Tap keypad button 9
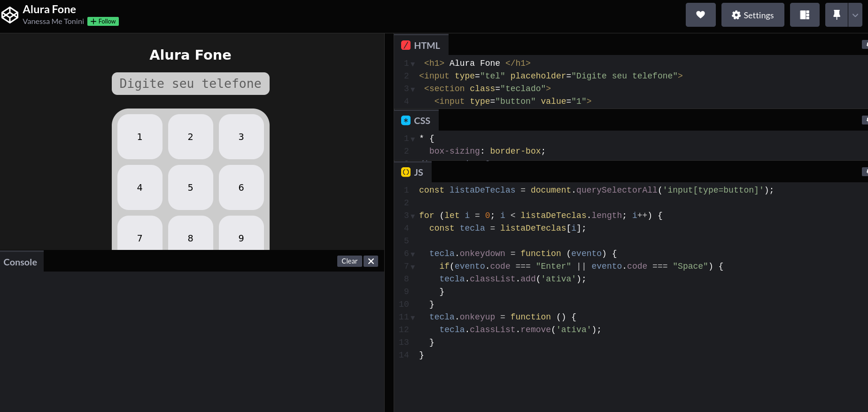 (x=241, y=233)
